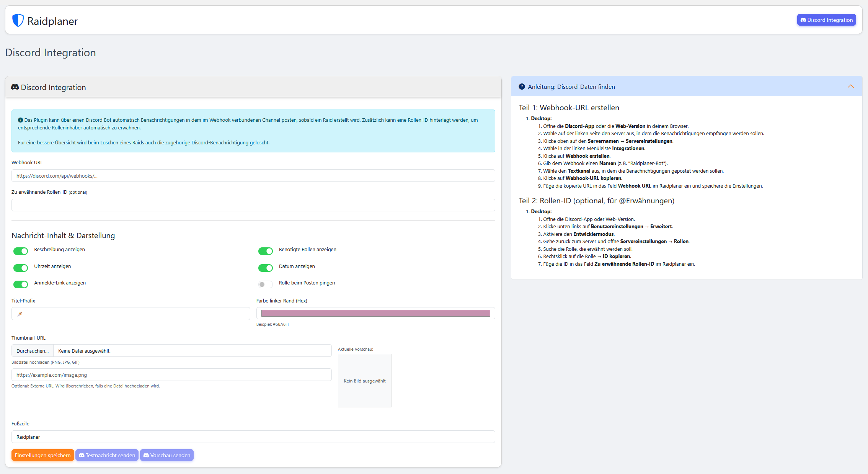Image resolution: width=868 pixels, height=474 pixels.
Task: Toggle off Benötigte Rollen anzeigen
Action: pos(265,251)
